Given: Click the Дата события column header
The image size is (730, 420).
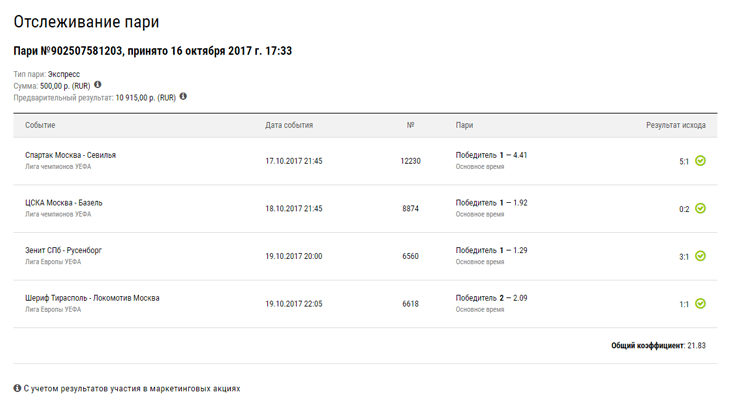Looking at the screenshot, I should (x=289, y=125).
